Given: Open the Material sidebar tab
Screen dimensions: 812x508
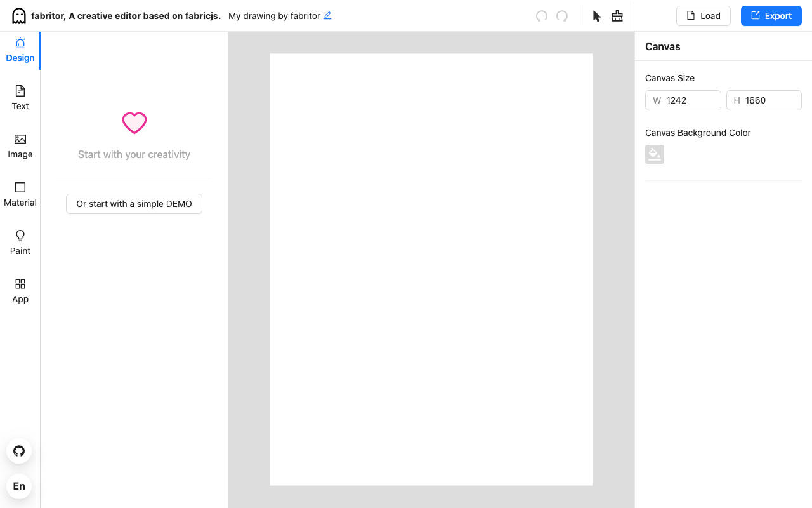Looking at the screenshot, I should [20, 195].
